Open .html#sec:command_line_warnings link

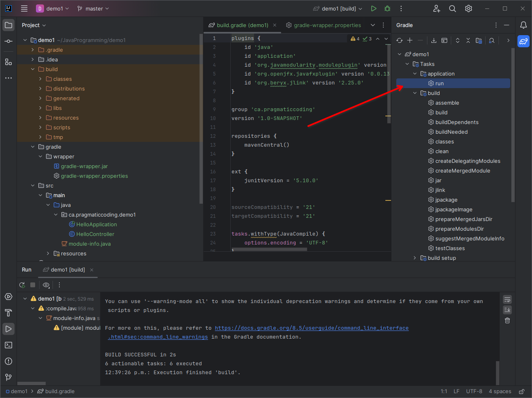158,337
